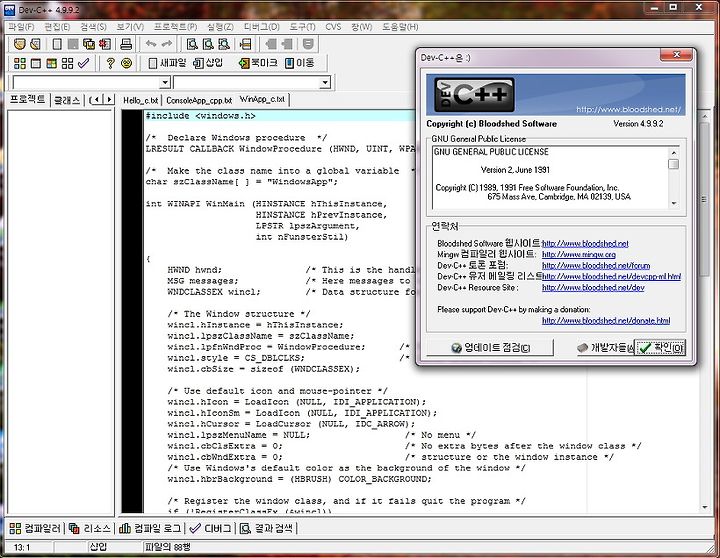The width and height of the screenshot is (720, 558).
Task: Click the 북마크 (Bookmark) toolbar button
Action: pos(258,63)
